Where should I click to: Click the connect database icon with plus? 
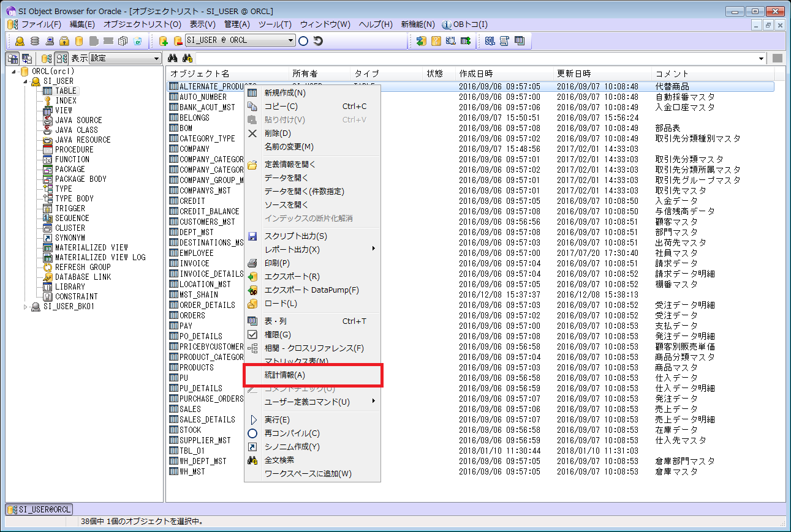[163, 41]
